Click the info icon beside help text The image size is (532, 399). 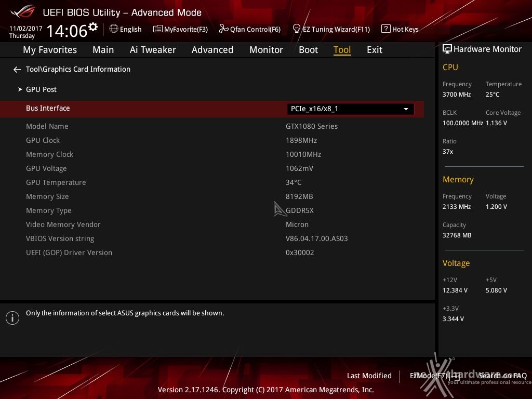click(12, 318)
